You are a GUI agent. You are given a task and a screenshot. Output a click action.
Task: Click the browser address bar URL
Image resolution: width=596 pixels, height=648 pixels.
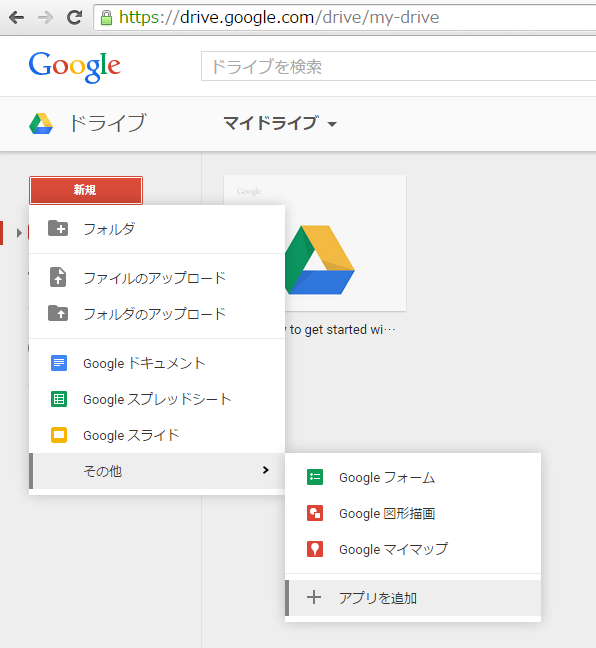point(279,17)
